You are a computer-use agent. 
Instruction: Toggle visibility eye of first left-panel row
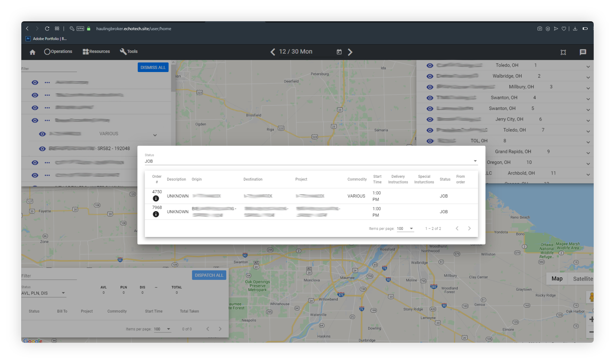35,82
